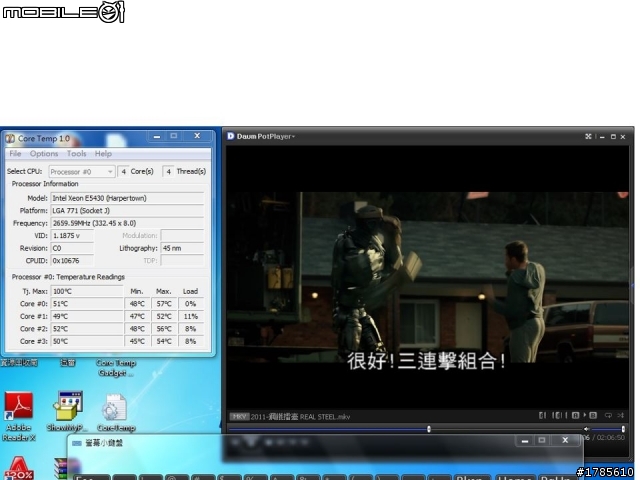Click Core #1 load value 11%

tap(191, 316)
